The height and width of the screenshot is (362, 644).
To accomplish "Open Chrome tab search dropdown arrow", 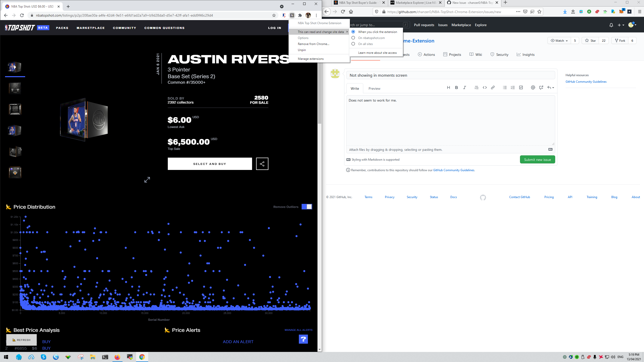I will point(282,7).
